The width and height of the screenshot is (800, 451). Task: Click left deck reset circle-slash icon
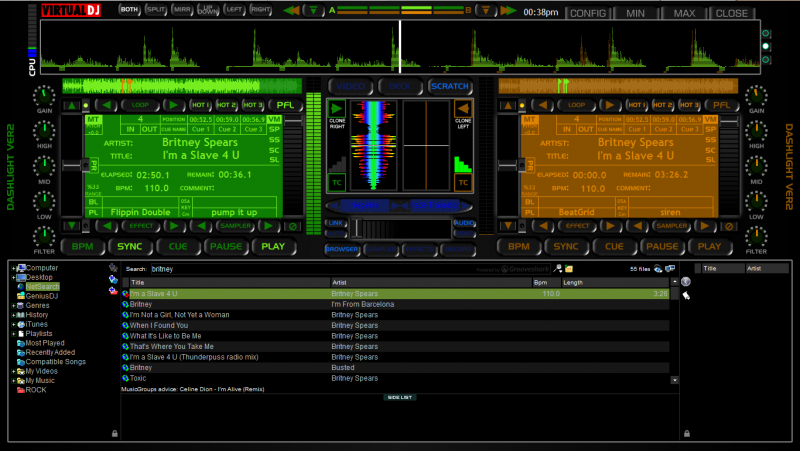293,226
